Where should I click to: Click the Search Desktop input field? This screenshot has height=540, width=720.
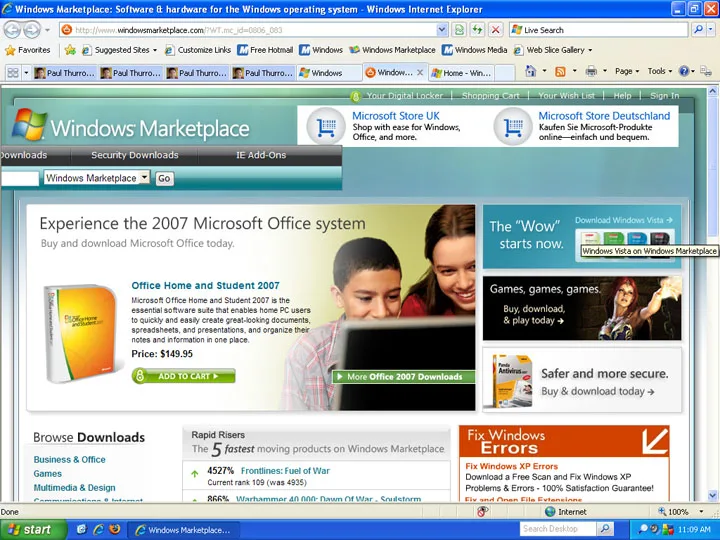[x=558, y=529]
